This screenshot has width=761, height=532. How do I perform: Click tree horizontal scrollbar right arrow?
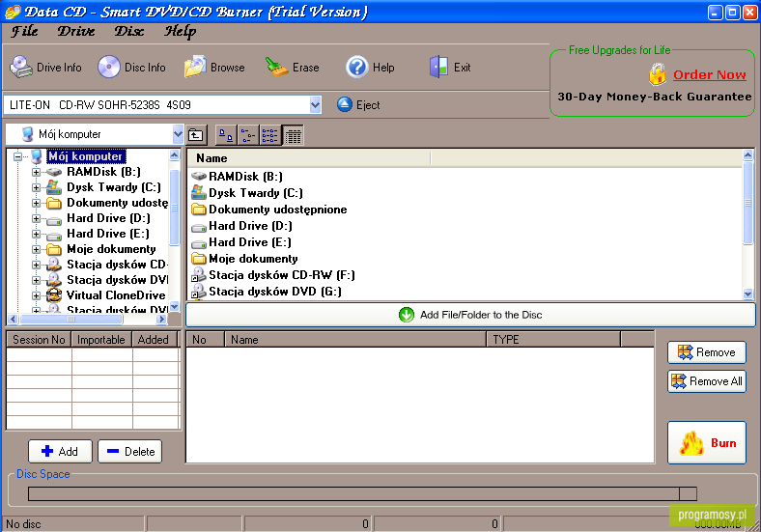(162, 319)
